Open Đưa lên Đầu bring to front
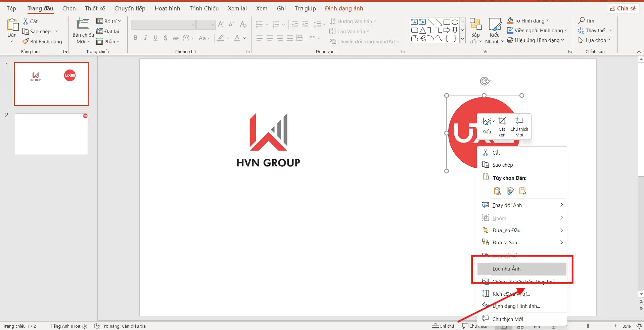 point(522,230)
